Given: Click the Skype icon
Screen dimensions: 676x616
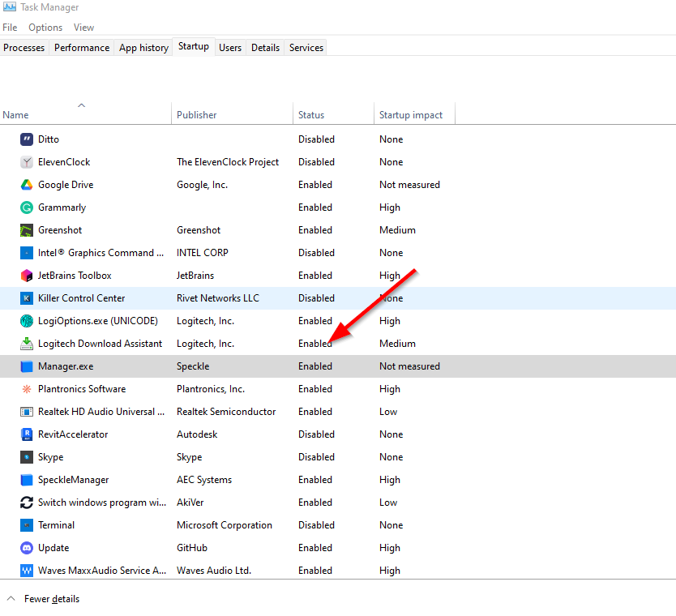Looking at the screenshot, I should coord(27,457).
